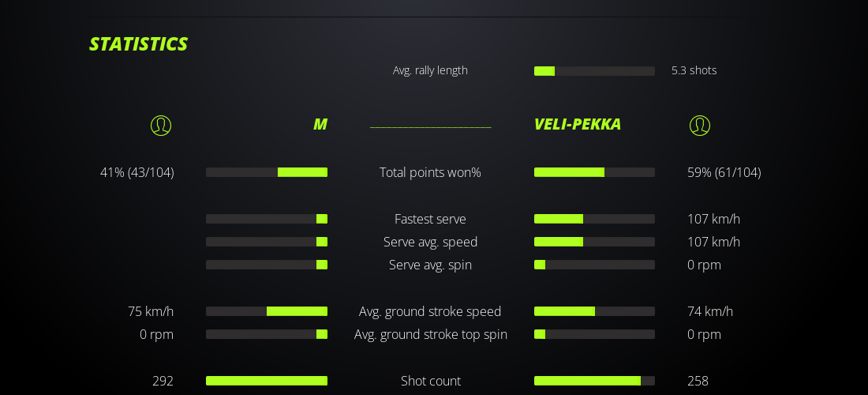Select the Avg. ground stroke speed label
Screen dimensions: 868x395
coord(430,311)
